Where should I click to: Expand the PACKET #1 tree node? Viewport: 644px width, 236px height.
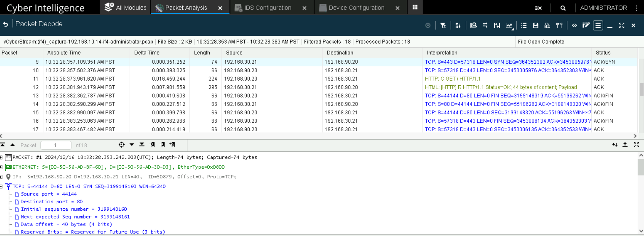pos(2,157)
